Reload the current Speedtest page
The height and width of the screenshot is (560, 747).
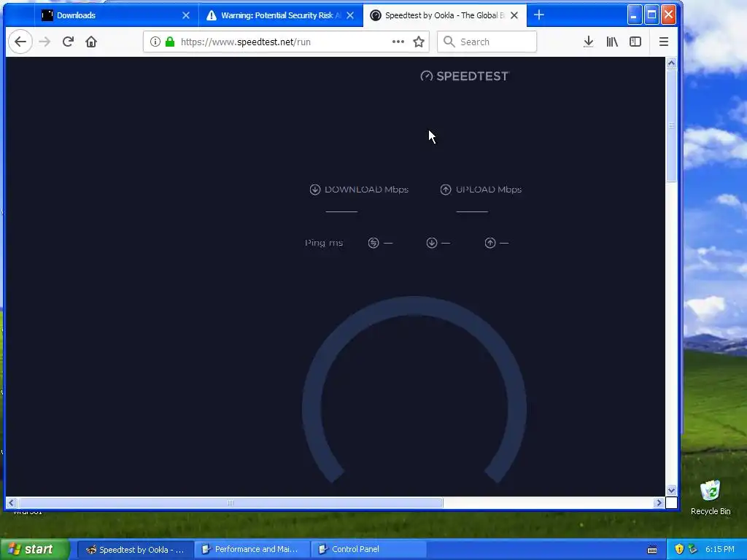(68, 42)
